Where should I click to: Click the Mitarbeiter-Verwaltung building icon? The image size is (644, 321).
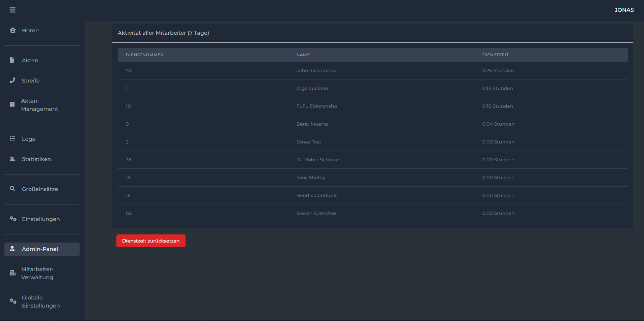13,273
